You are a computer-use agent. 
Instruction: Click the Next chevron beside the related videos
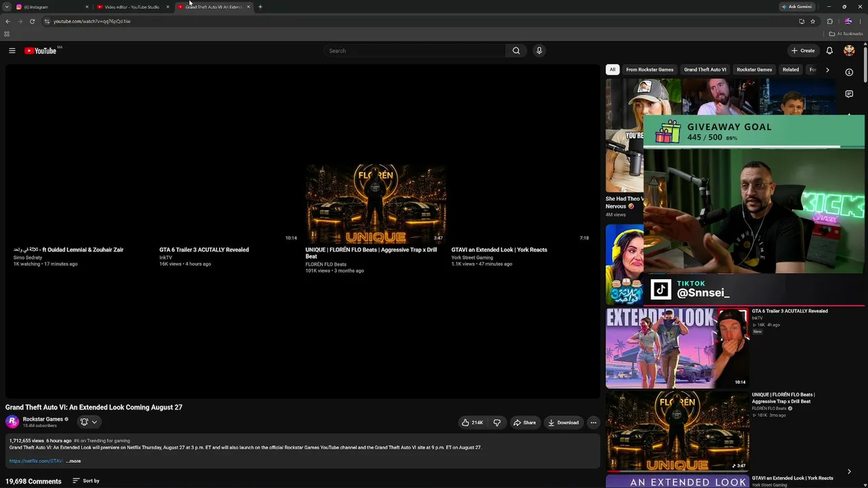point(849,472)
